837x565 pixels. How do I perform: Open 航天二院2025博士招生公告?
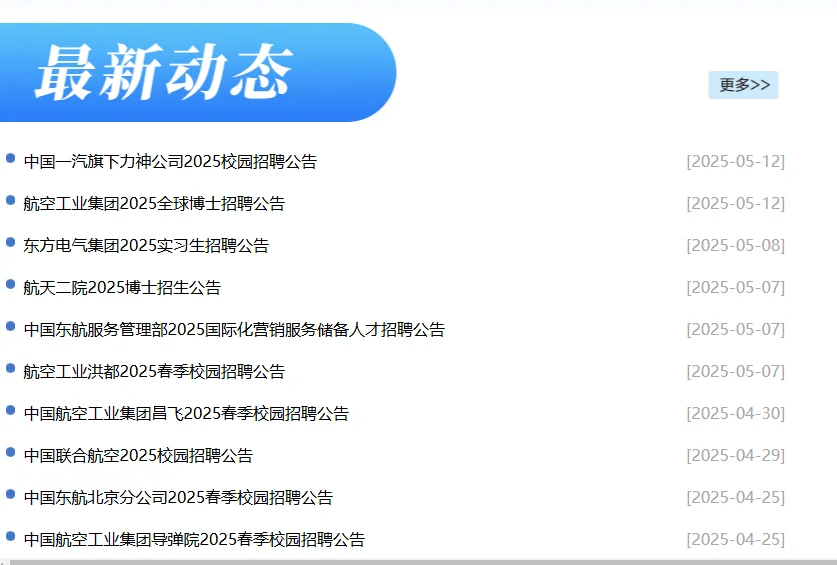(x=122, y=288)
